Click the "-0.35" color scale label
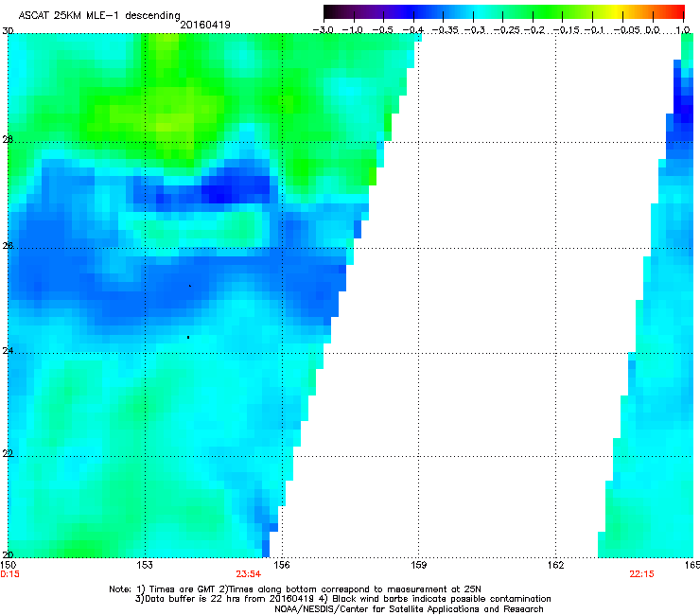This screenshot has width=700, height=615. (x=446, y=30)
